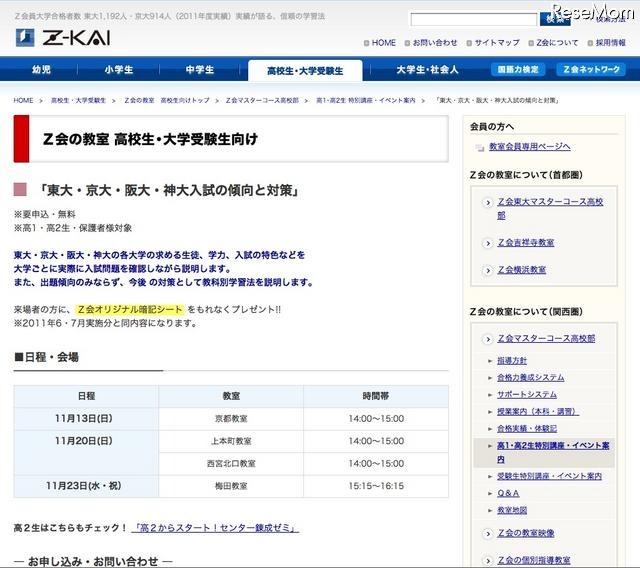Screen dimensions: 640x568
Task: Click HOME in the breadcrumb trail
Action: 23,100
